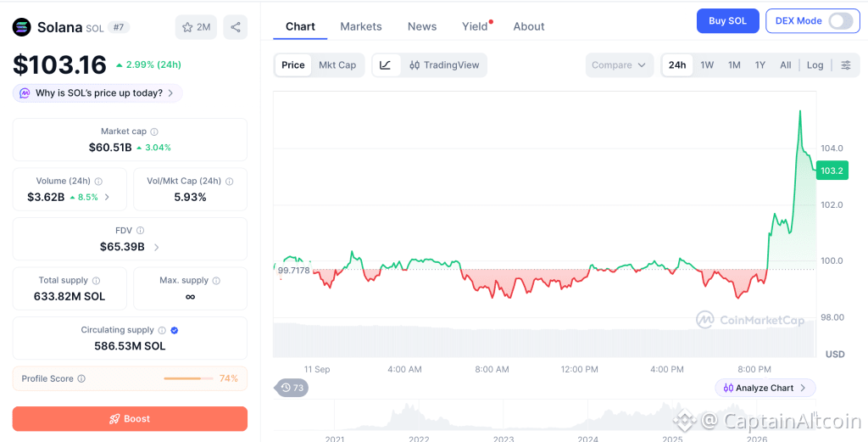Image resolution: width=868 pixels, height=442 pixels.
Task: Enable Log scale on chart
Action: [815, 64]
